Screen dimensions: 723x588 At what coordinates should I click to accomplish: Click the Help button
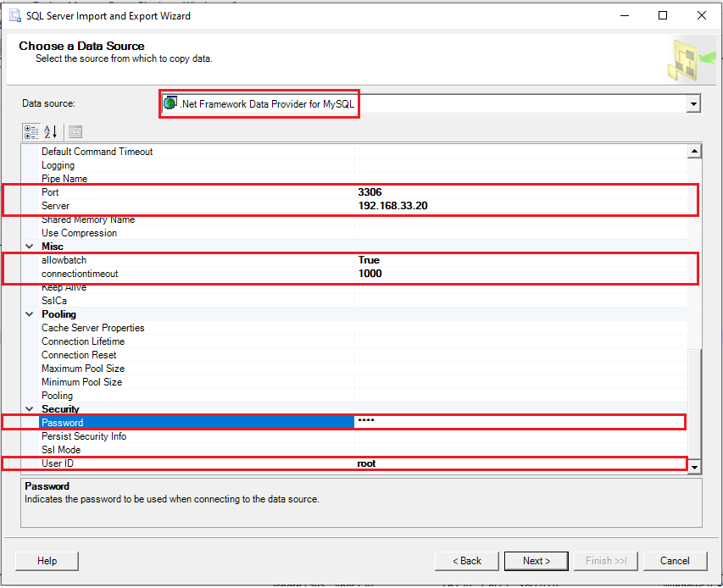pos(47,561)
